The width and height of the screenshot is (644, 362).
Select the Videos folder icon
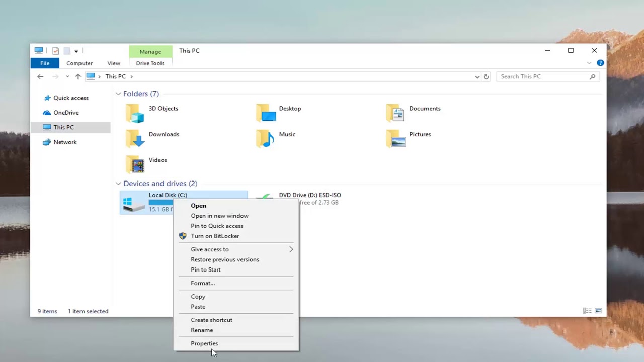tap(135, 164)
